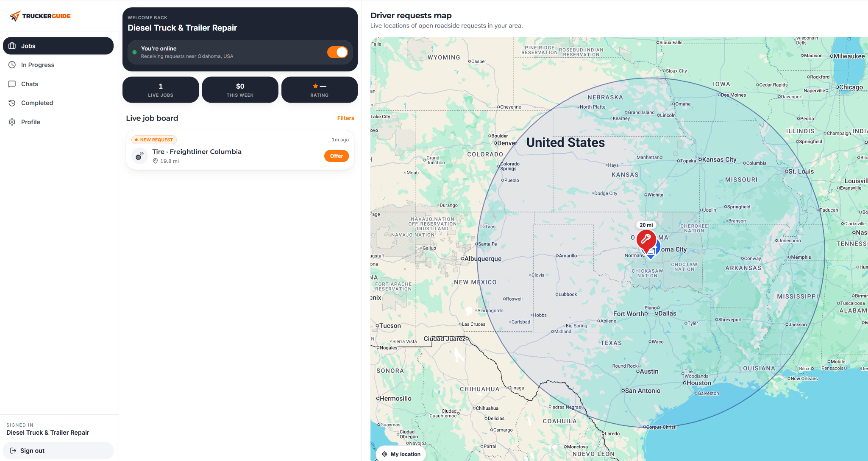The width and height of the screenshot is (868, 461).
Task: Click the 20 mi distance label on map
Action: pos(646,225)
